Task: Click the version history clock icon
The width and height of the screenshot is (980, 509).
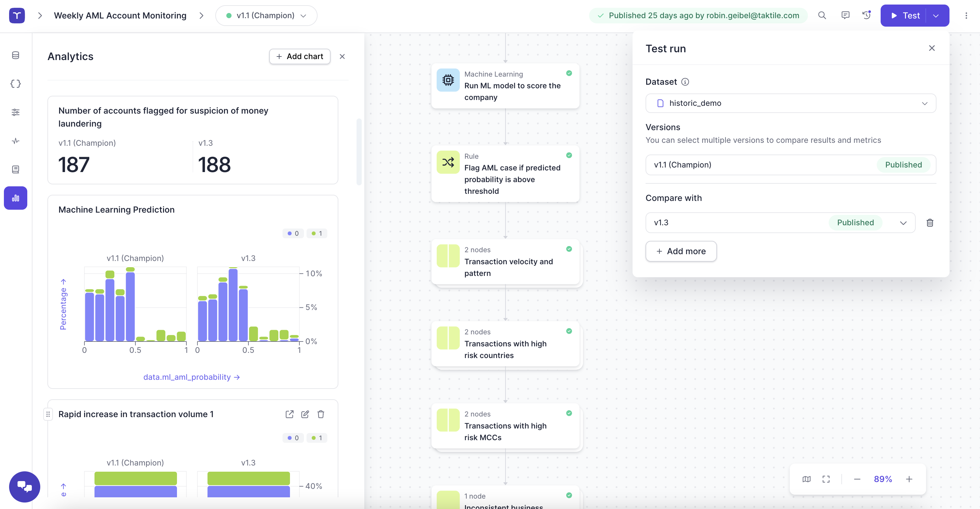Action: click(x=866, y=15)
